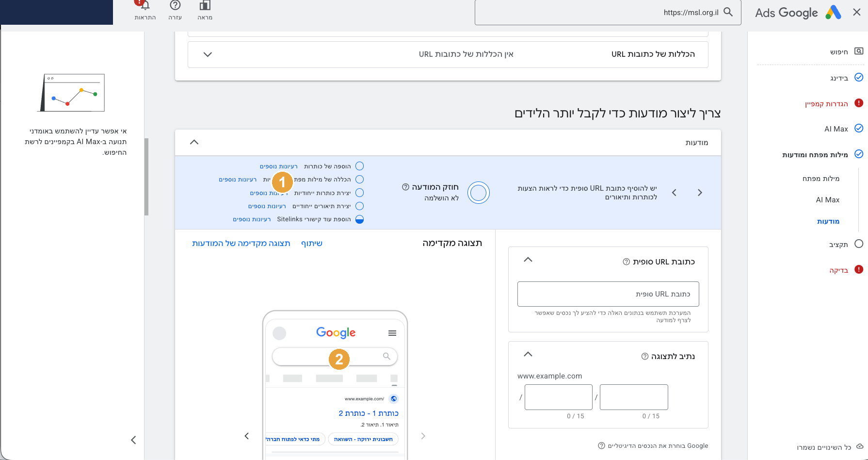Go to the תקציב step
The width and height of the screenshot is (868, 460).
point(838,244)
